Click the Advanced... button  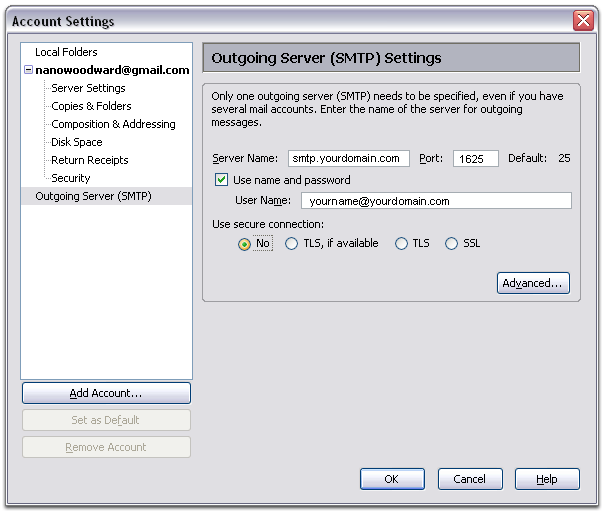click(533, 283)
